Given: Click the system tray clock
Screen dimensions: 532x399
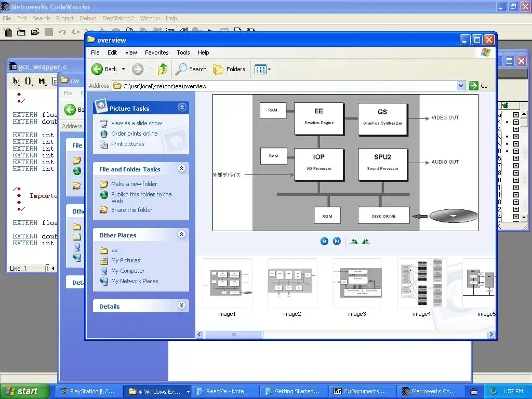Looking at the screenshot, I should 513,392.
